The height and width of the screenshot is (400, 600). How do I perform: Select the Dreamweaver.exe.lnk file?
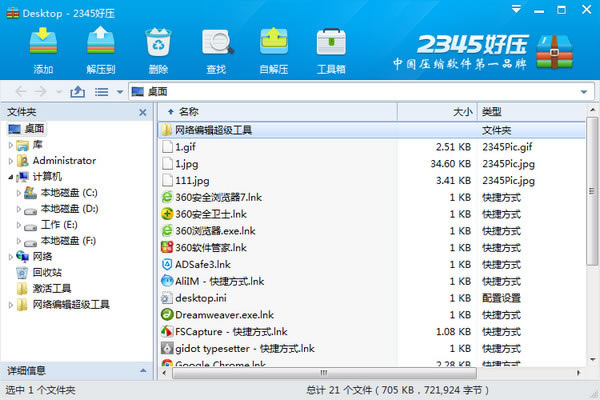coord(224,314)
